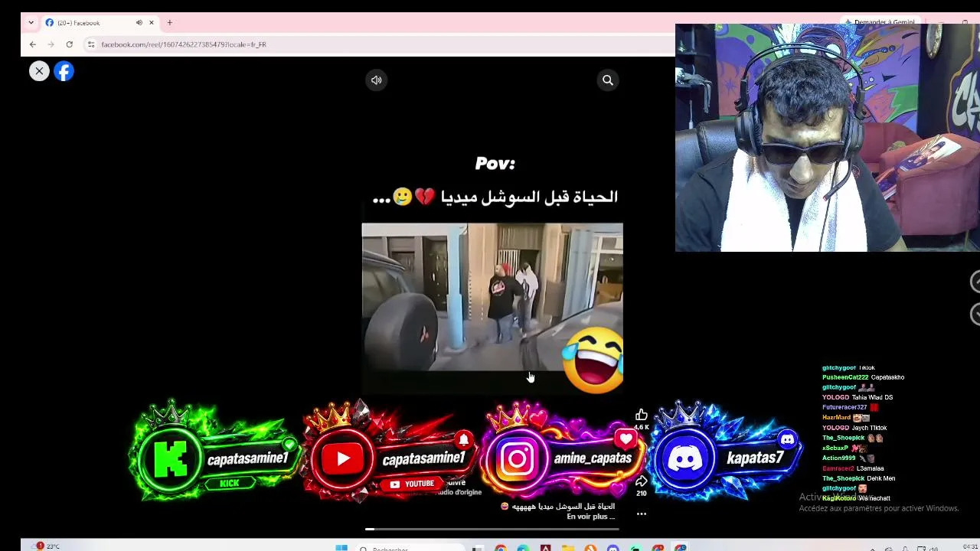Open a new browser tab
The image size is (980, 551).
pos(170,23)
